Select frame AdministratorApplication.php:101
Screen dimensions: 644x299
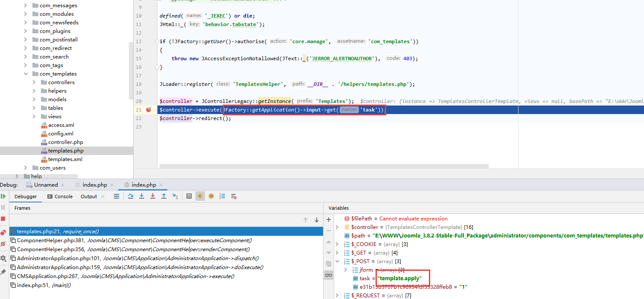click(166, 258)
